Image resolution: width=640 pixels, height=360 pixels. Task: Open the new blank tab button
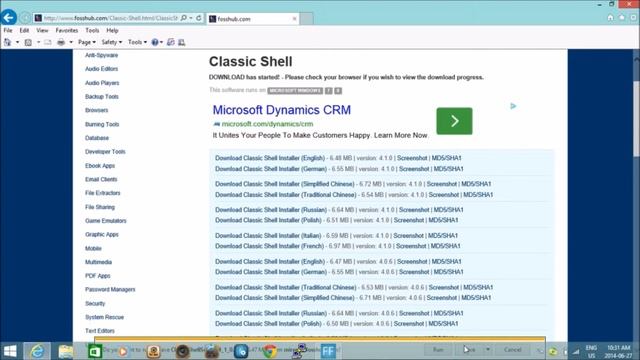click(x=307, y=19)
